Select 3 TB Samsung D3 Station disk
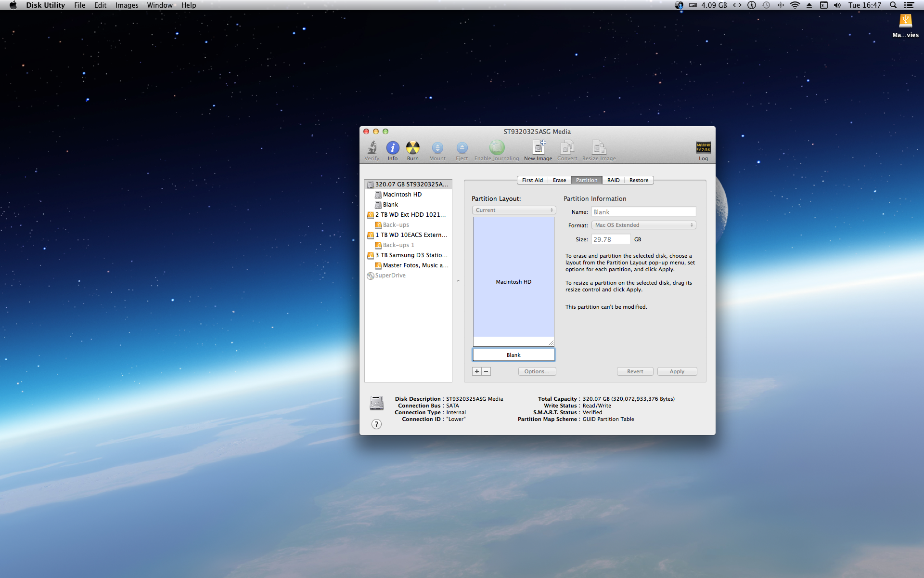924x578 pixels. (408, 255)
